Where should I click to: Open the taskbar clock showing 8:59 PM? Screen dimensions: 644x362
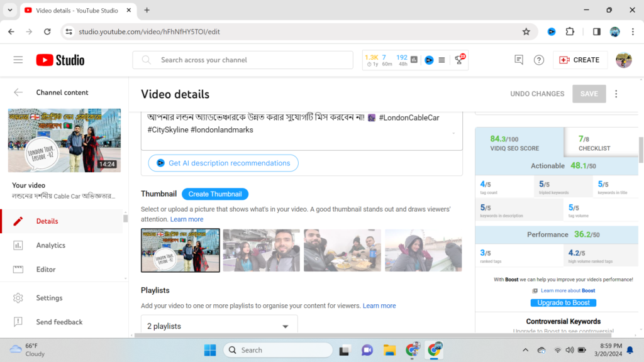pyautogui.click(x=608, y=350)
